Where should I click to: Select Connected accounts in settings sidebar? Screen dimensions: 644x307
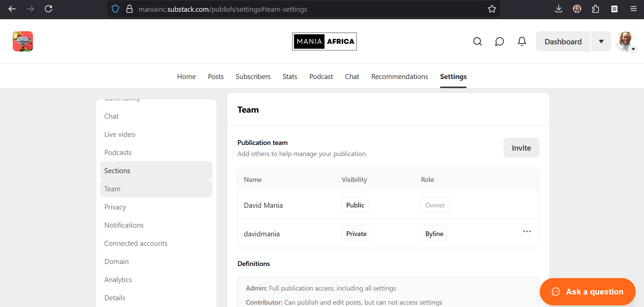click(x=156, y=243)
